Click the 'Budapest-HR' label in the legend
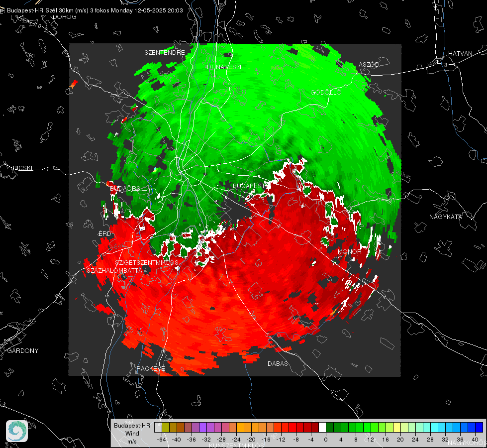The height and width of the screenshot is (448, 487). tap(132, 426)
